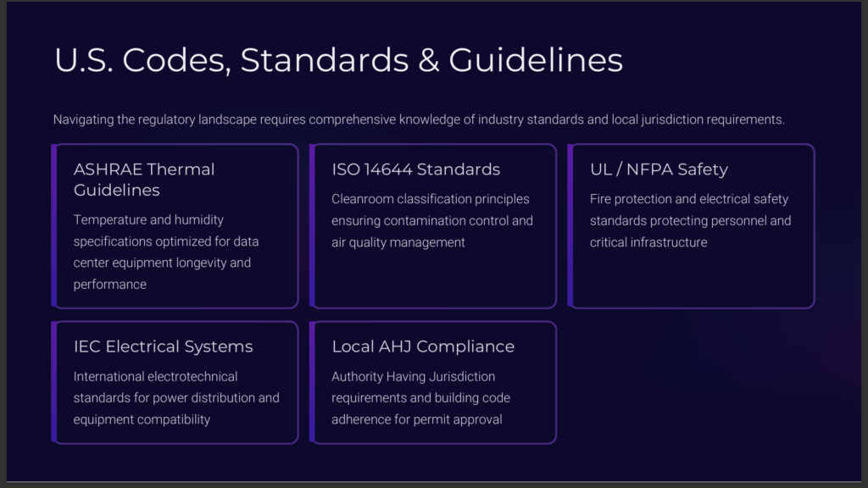Click the "Local AHJ Compliance" card heading
The width and height of the screenshot is (868, 488).
click(x=423, y=347)
